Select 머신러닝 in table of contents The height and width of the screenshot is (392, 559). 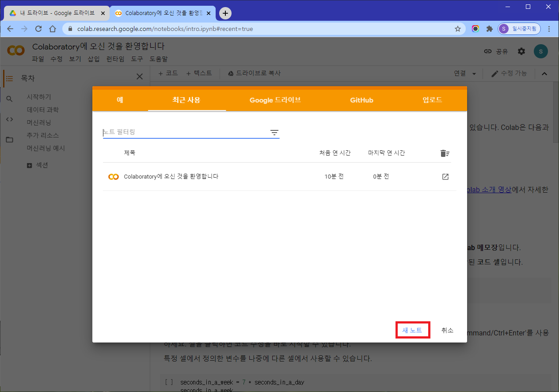coord(39,122)
